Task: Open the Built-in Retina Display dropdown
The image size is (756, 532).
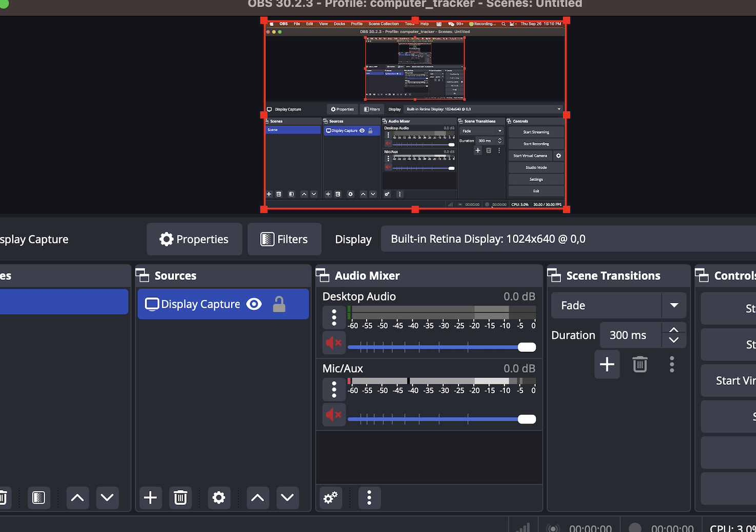Action: 564,239
